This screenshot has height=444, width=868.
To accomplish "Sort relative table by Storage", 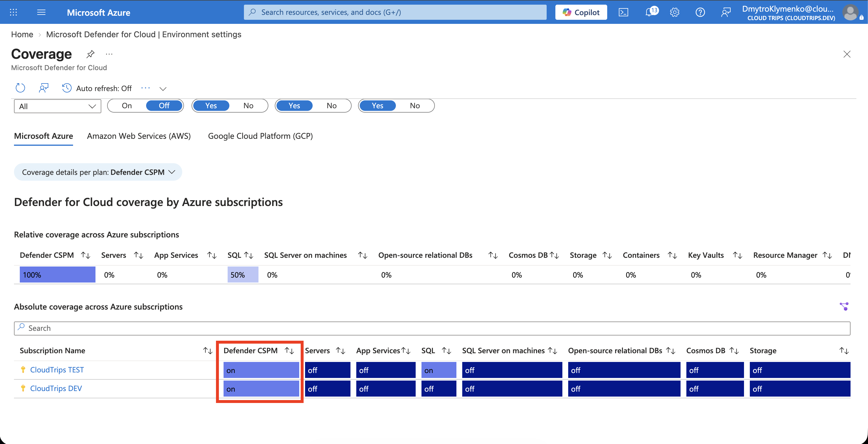I will 607,255.
